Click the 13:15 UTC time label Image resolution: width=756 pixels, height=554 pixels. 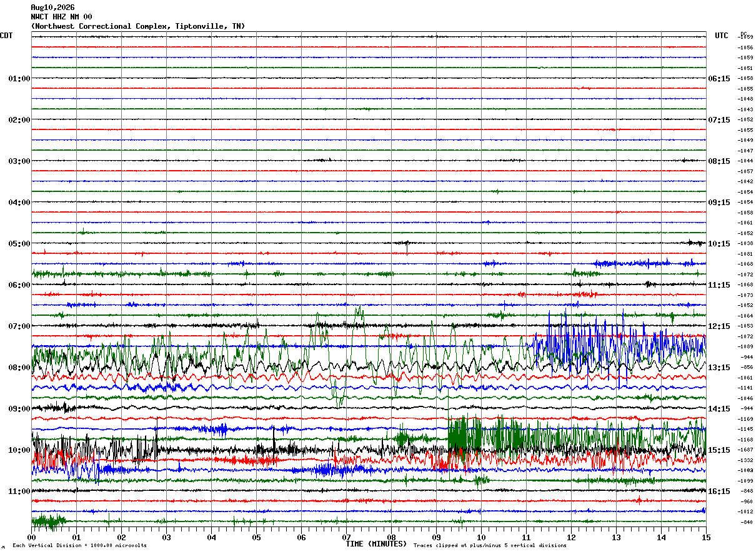click(x=719, y=368)
